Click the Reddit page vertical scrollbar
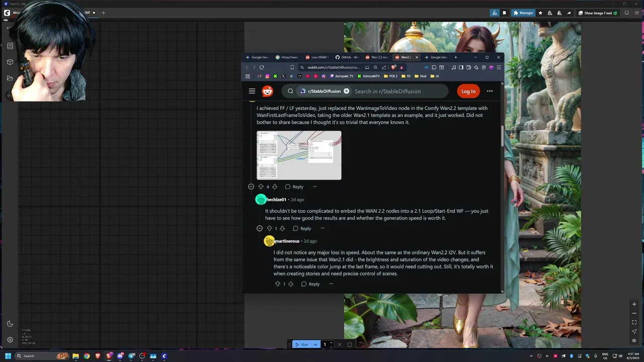The height and width of the screenshot is (362, 644). click(501, 136)
